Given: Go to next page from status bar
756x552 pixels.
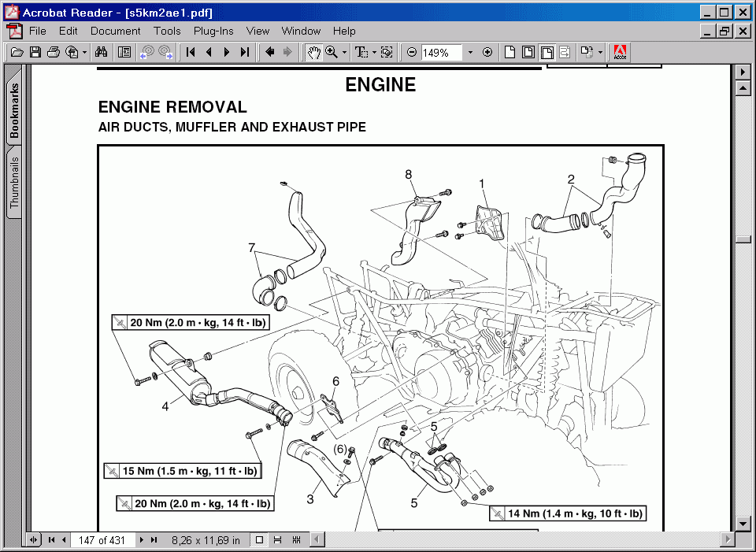Looking at the screenshot, I should (x=141, y=540).
